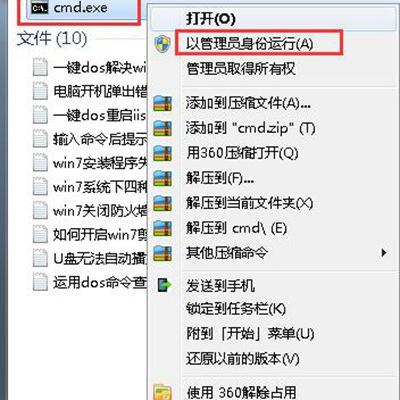Click the archive icon next to 添加到压缩文件(A)
Screen dimensions: 400x400
163,103
